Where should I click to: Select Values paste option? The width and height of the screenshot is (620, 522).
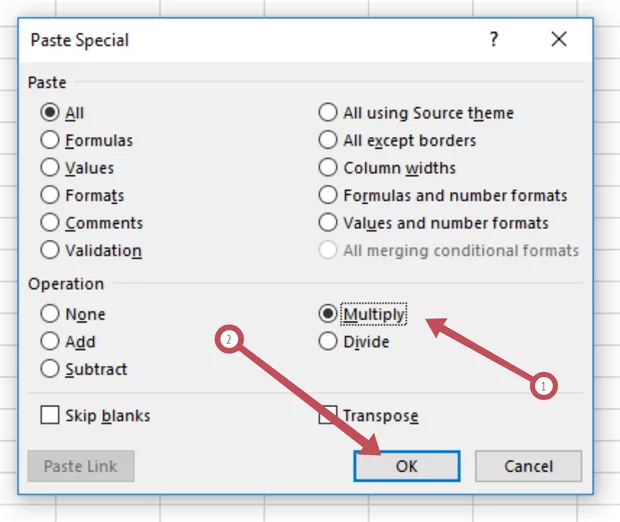tap(50, 168)
